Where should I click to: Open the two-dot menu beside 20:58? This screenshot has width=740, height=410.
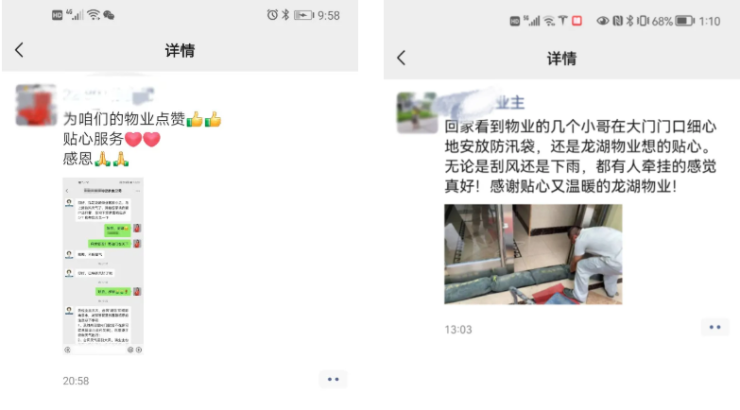[333, 379]
